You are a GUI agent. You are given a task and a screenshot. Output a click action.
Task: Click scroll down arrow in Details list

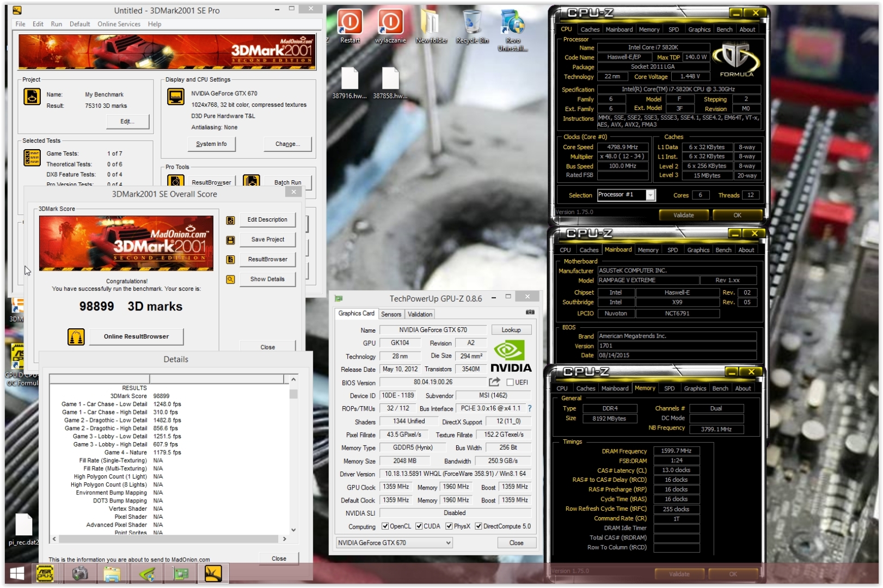293,530
